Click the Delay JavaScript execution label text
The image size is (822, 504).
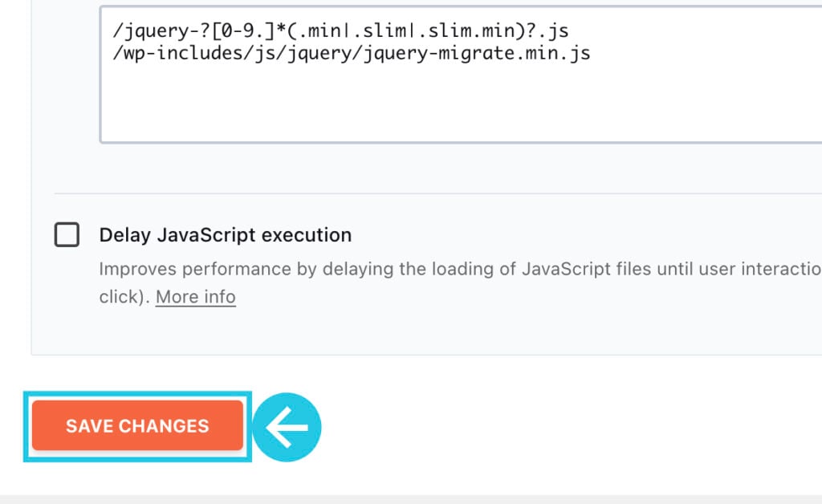click(226, 234)
